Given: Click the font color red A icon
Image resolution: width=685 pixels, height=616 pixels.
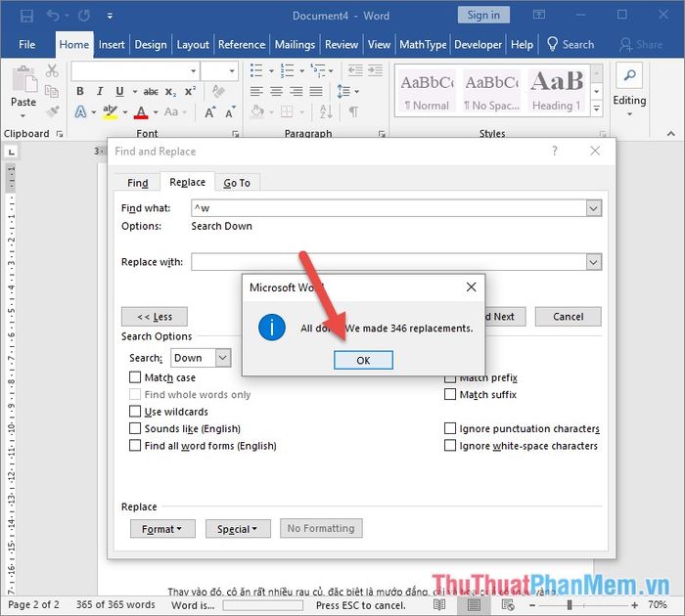Looking at the screenshot, I should (x=143, y=113).
